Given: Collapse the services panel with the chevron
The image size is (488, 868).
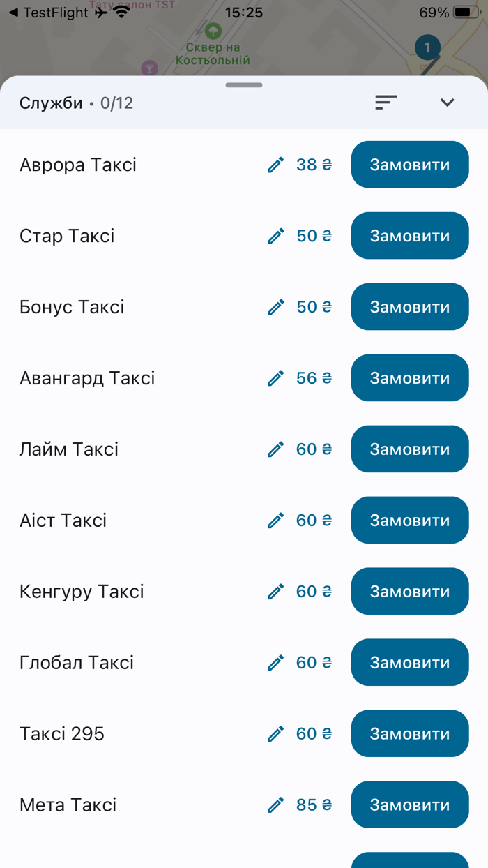Looking at the screenshot, I should point(447,102).
